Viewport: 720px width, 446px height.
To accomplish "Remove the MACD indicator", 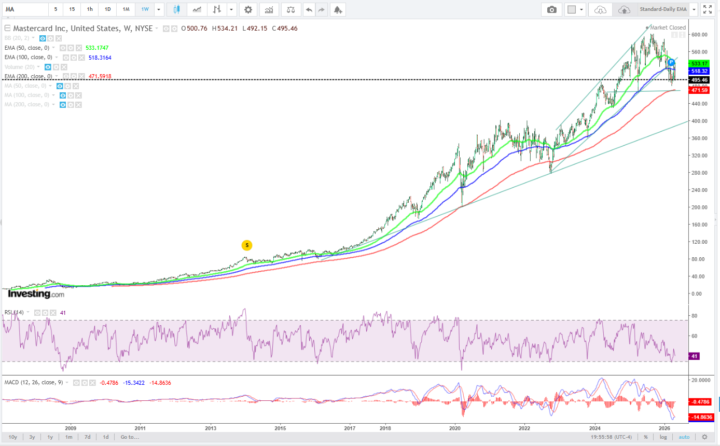I will (x=93, y=382).
